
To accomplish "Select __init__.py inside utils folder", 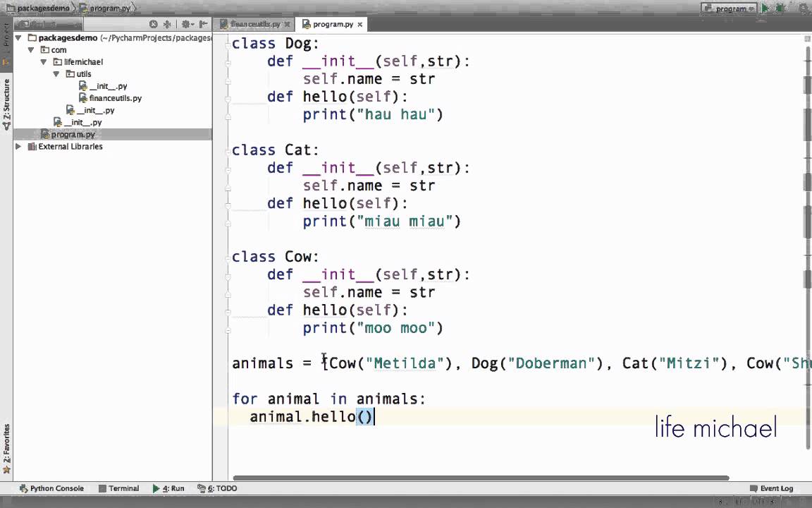I will pos(103,86).
